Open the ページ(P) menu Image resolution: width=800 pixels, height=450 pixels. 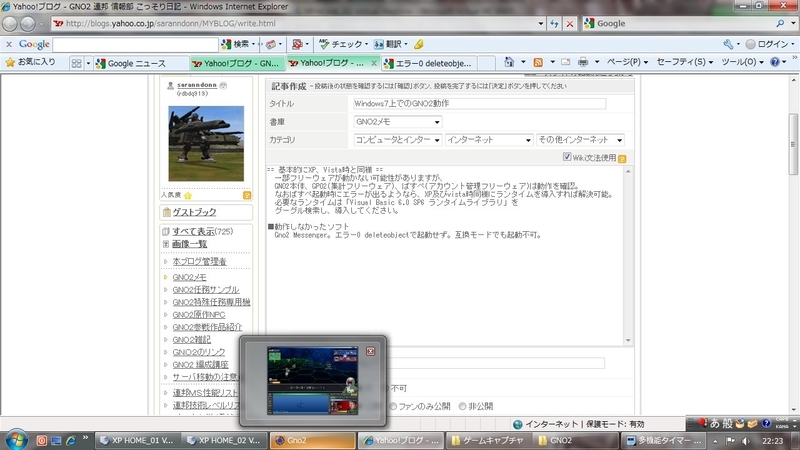tap(627, 62)
